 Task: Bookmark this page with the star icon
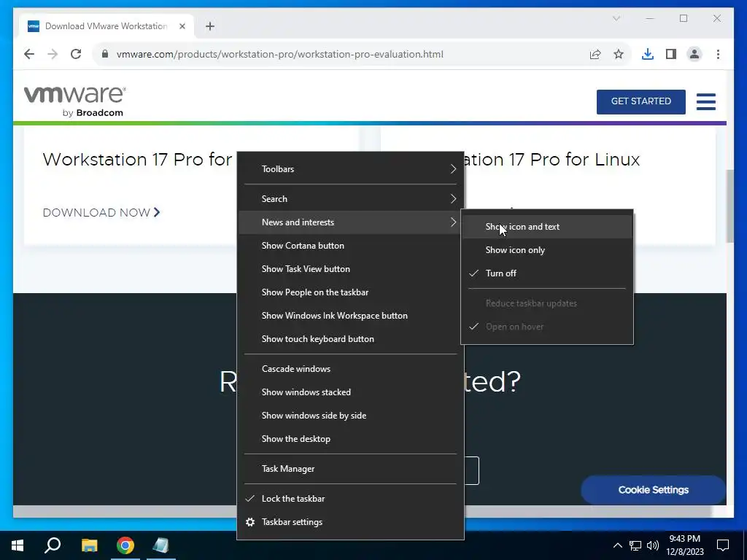pos(619,54)
